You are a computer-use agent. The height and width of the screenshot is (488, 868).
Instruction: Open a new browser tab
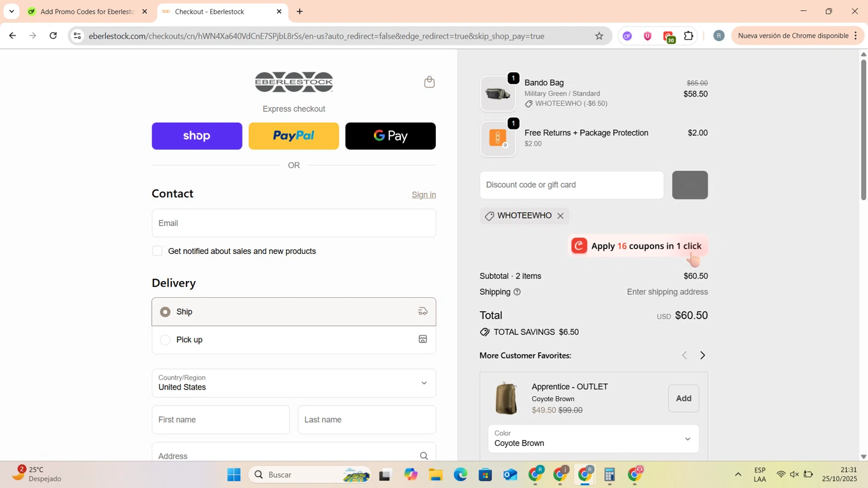pyautogui.click(x=300, y=12)
